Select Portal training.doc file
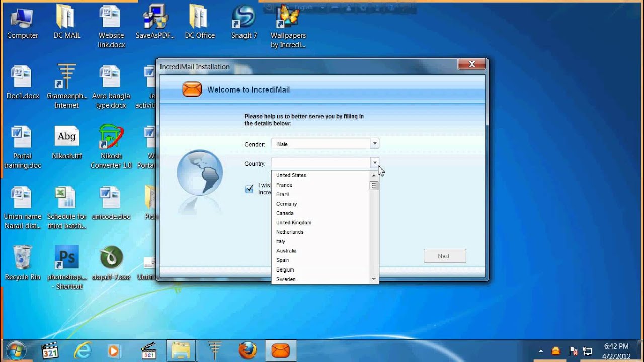Screen dimensions: 644x362 click(x=23, y=147)
